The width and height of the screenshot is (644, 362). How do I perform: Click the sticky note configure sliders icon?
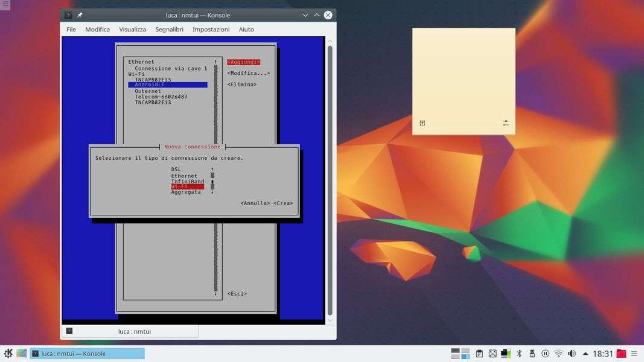coord(506,123)
